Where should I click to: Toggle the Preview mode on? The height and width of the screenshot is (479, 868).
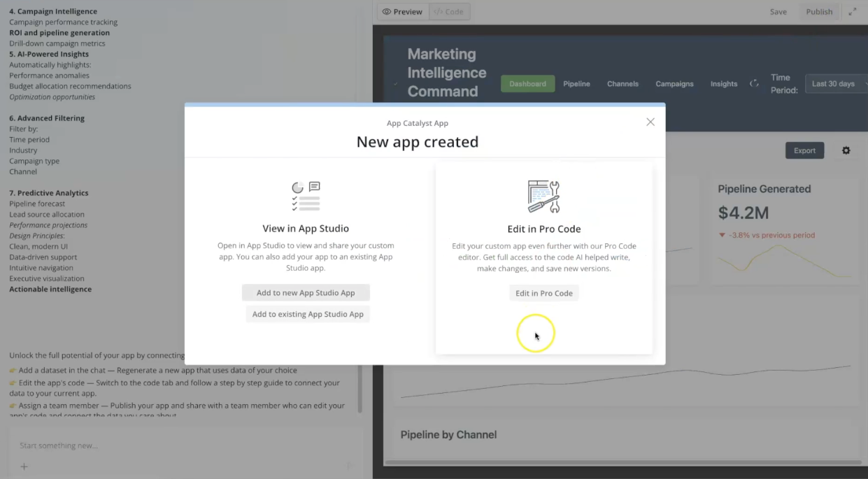tap(402, 11)
